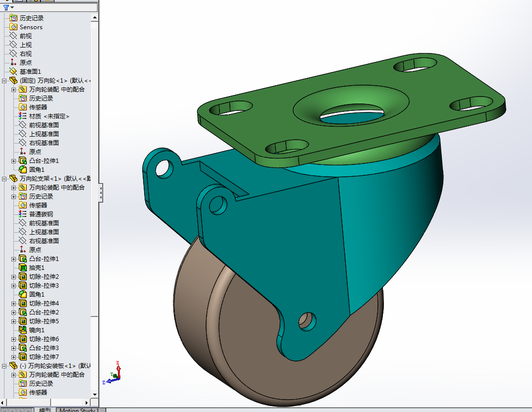Click the 右视 plane icon near the top

(x=13, y=54)
